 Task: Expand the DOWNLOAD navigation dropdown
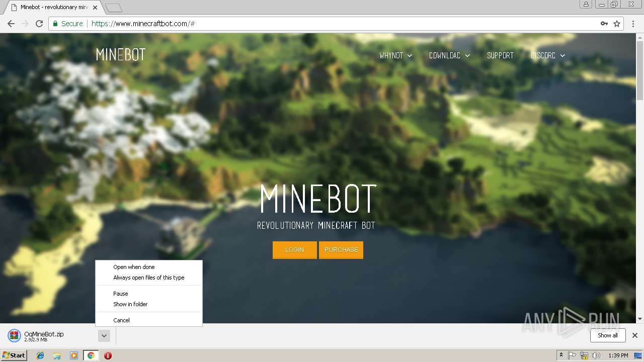click(x=449, y=55)
